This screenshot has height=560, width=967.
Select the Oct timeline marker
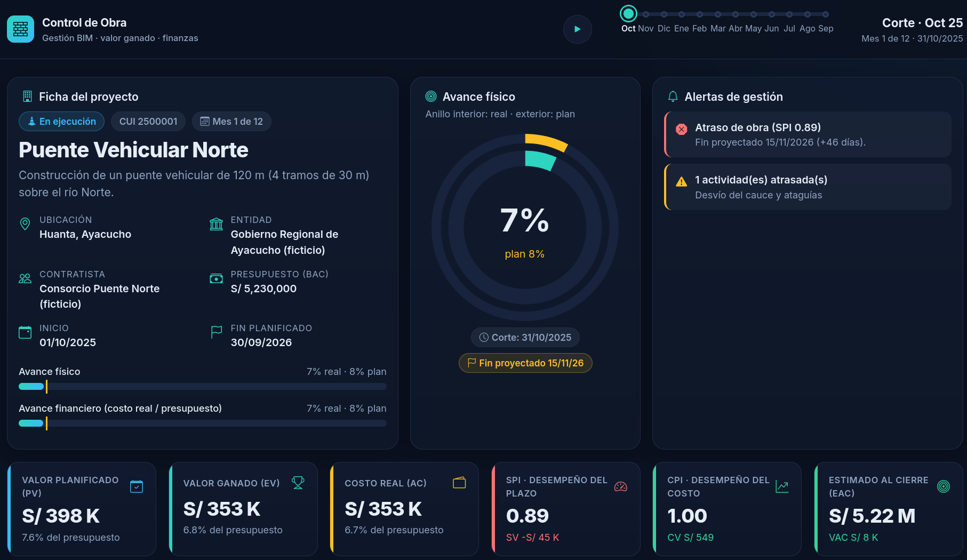click(628, 14)
